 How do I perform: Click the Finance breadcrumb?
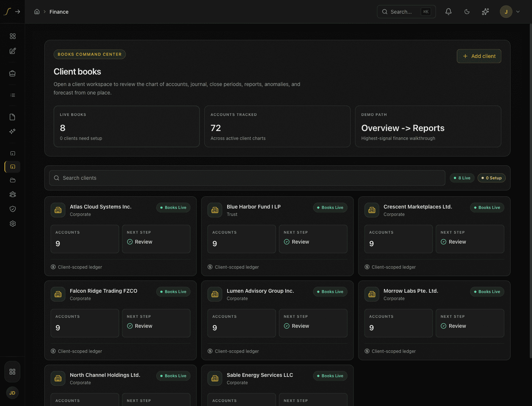tap(59, 12)
